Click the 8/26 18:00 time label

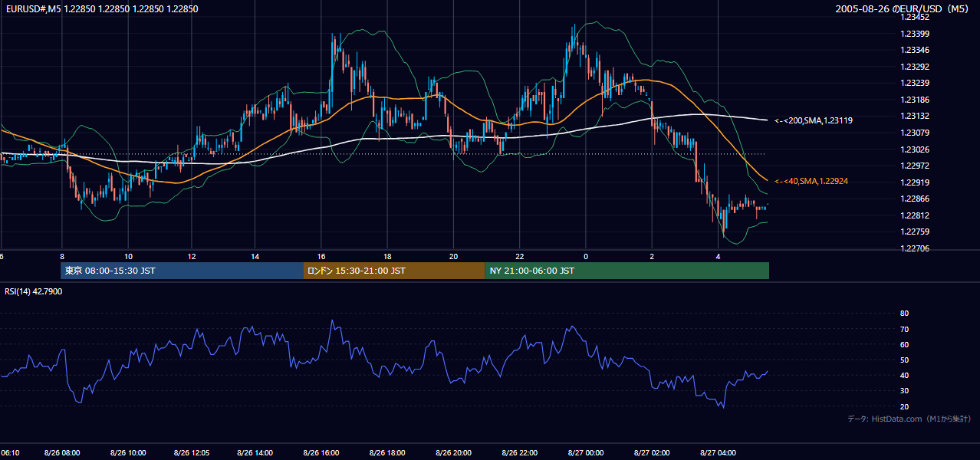point(387,453)
